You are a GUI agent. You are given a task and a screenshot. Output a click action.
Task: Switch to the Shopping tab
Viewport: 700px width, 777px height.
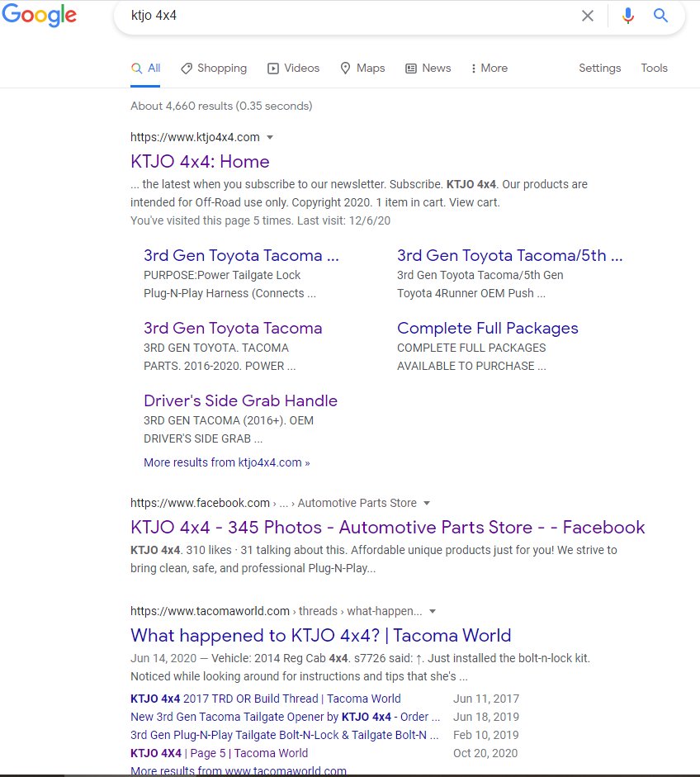(x=214, y=69)
